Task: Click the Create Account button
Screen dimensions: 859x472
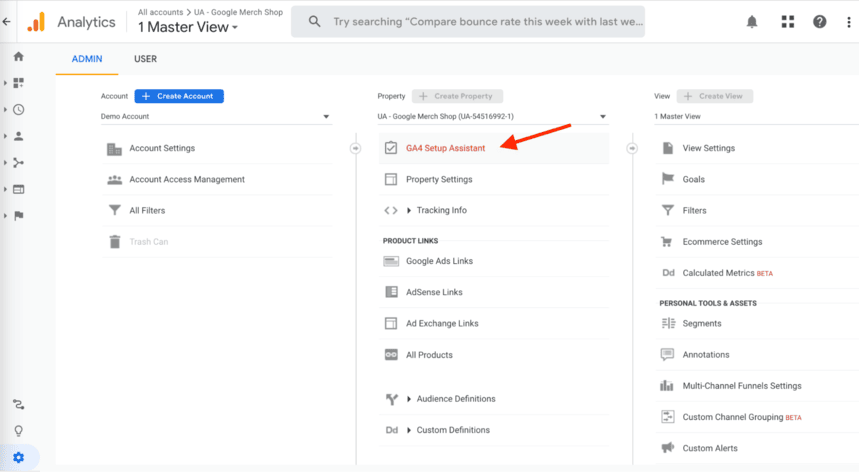Action: pyautogui.click(x=179, y=96)
